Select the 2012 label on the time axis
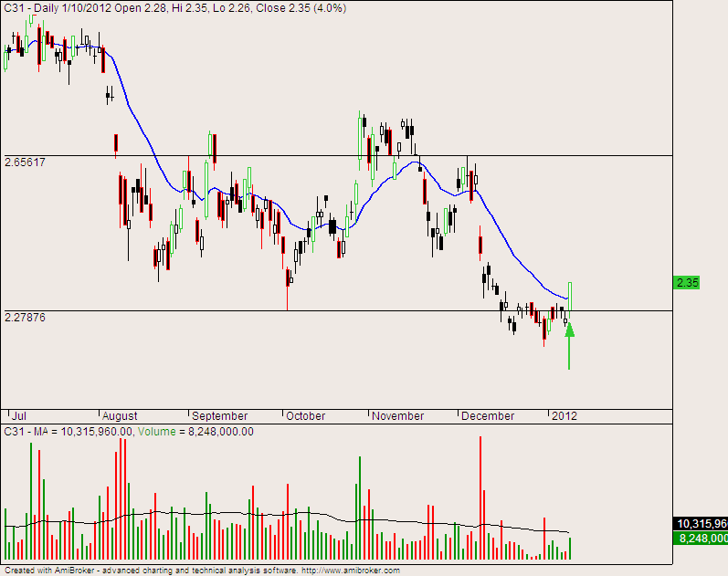 pyautogui.click(x=564, y=415)
